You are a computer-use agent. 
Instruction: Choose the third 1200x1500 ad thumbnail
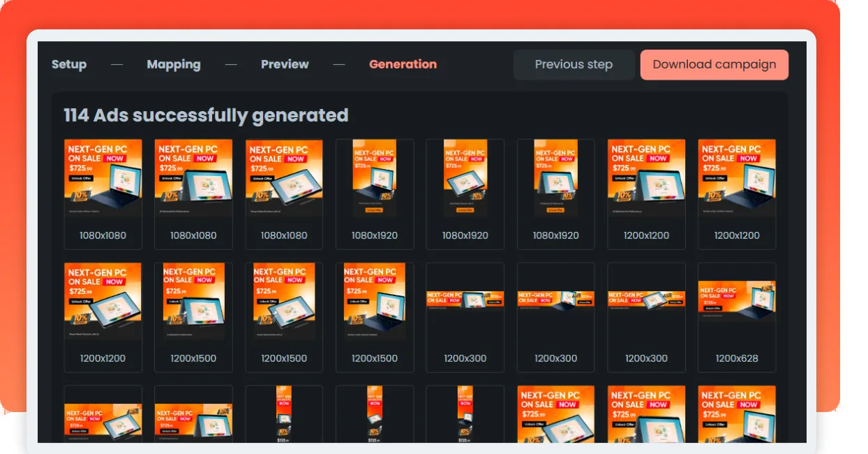(x=375, y=317)
